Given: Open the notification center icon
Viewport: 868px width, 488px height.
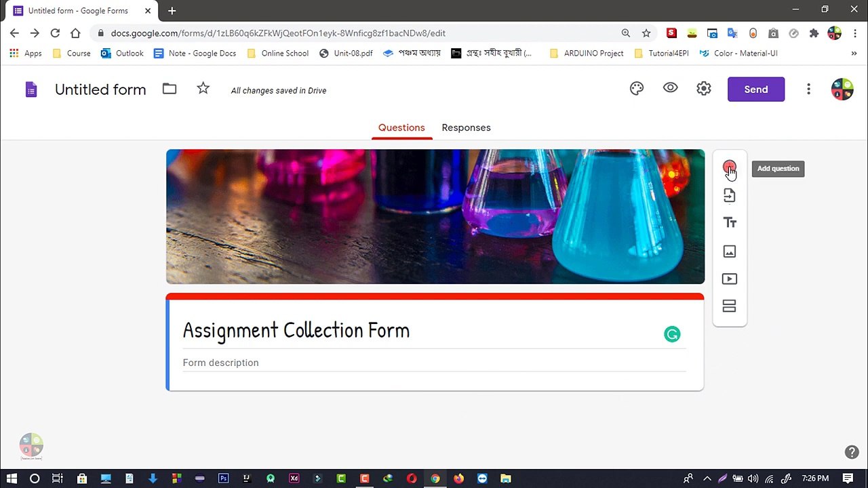Looking at the screenshot, I should (848, 478).
